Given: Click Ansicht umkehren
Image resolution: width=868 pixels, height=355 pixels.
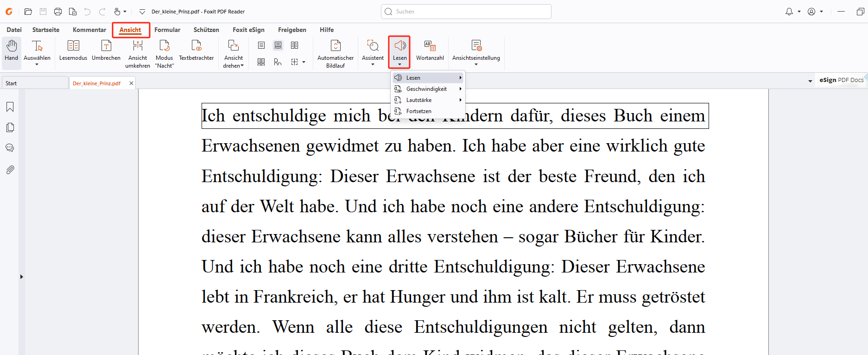Looking at the screenshot, I should 138,54.
